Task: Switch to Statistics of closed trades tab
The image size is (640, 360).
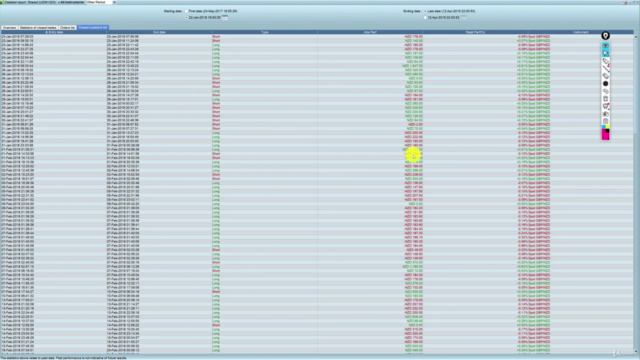Action: [38, 27]
